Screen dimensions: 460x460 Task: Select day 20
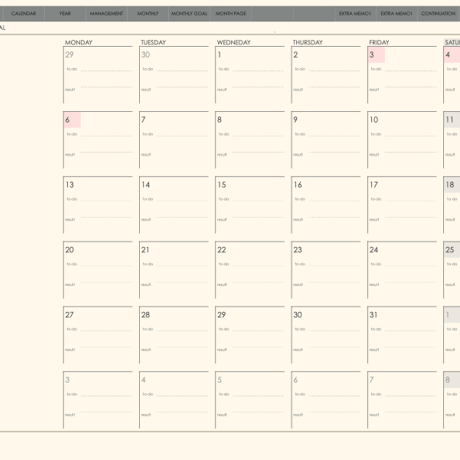coord(70,250)
